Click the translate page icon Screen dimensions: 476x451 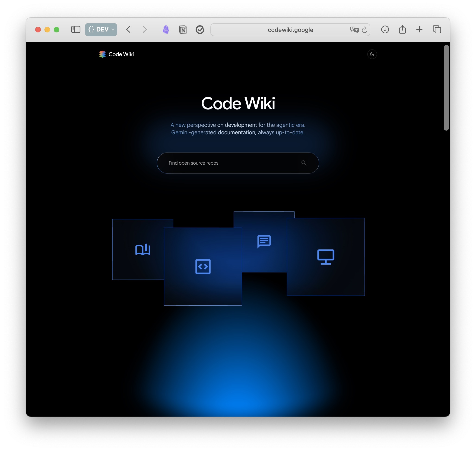click(354, 30)
